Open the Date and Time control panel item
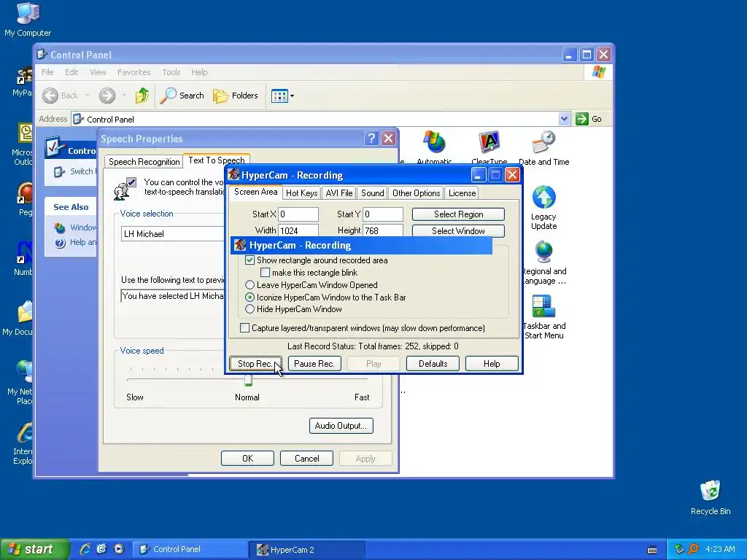Image resolution: width=747 pixels, height=560 pixels. (543, 148)
